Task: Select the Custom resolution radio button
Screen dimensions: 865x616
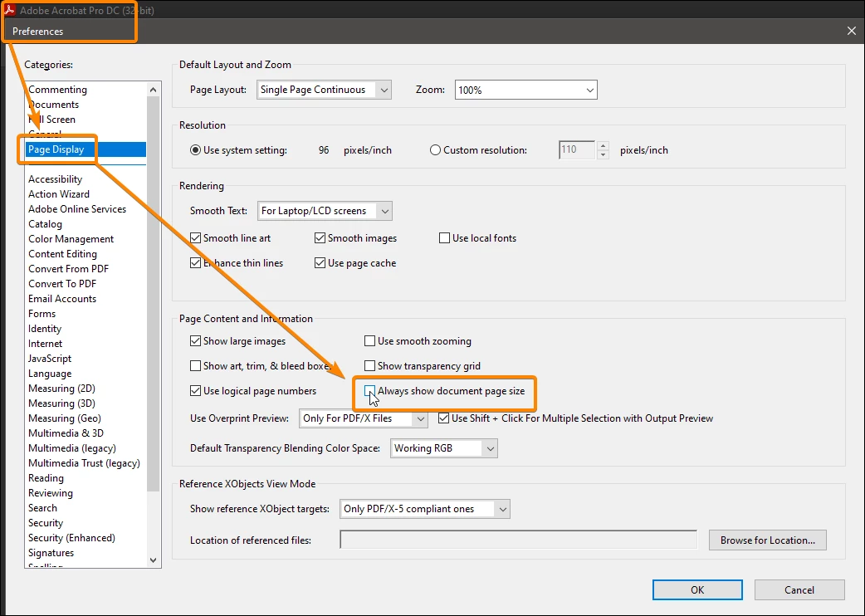Action: (x=435, y=150)
